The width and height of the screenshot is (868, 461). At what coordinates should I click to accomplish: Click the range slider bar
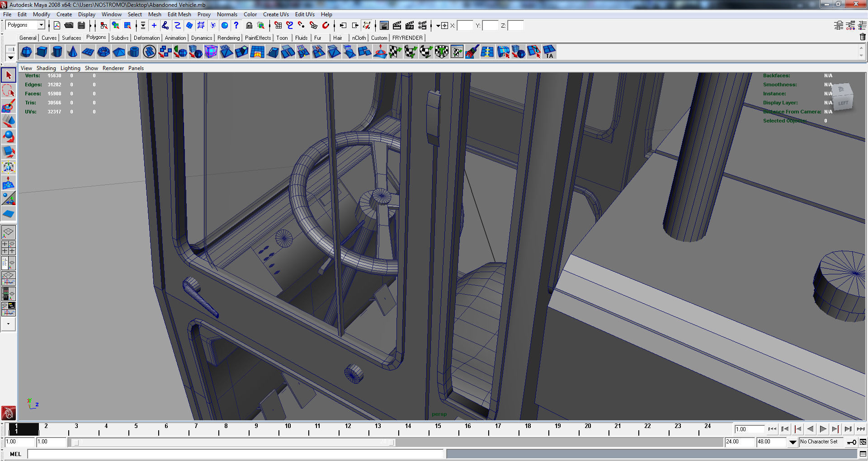[233, 442]
